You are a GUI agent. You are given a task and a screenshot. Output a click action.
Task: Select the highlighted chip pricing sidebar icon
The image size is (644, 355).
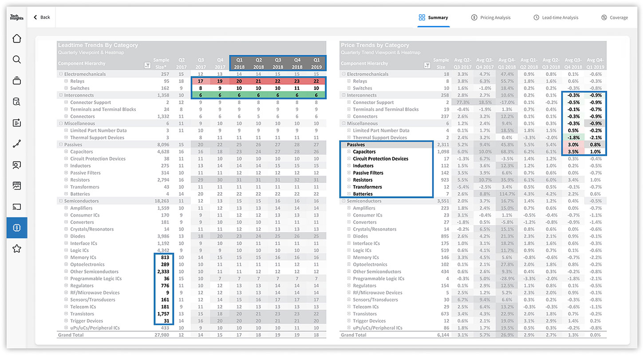click(x=17, y=228)
